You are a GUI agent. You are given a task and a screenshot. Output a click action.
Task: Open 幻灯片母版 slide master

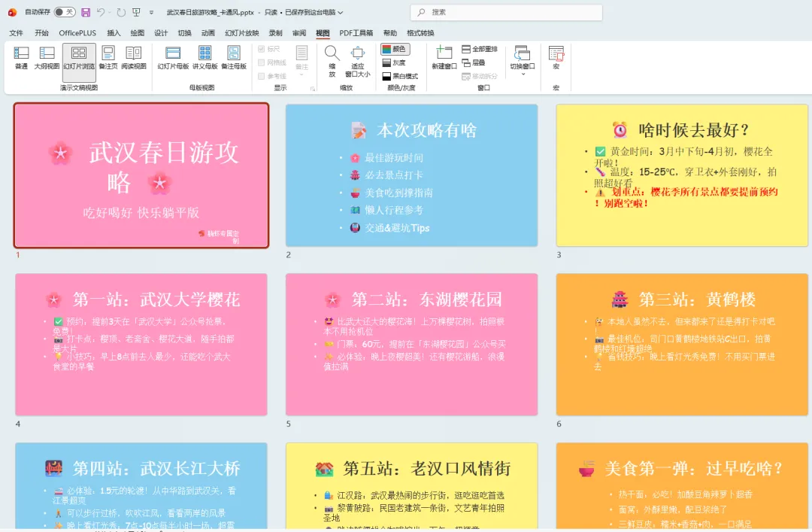coord(173,57)
